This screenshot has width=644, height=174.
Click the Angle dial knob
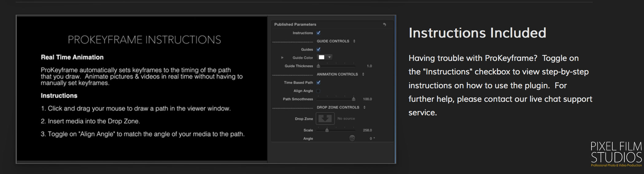352,138
